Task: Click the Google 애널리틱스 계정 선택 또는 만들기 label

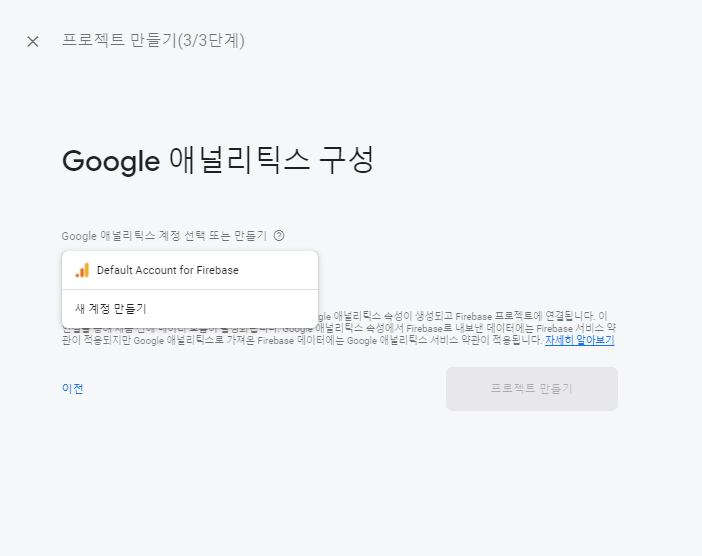Action: [x=164, y=236]
